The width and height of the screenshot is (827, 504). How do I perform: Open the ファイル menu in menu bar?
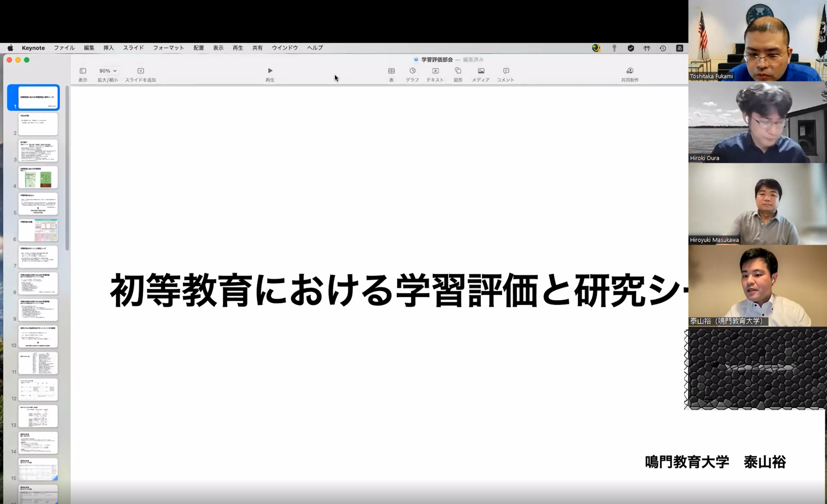point(64,48)
